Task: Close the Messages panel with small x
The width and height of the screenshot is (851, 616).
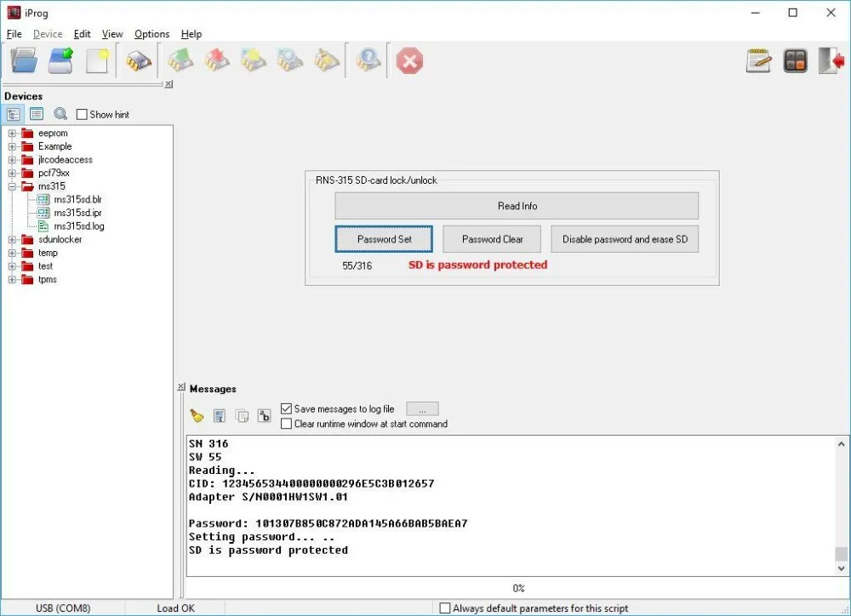Action: tap(181, 386)
